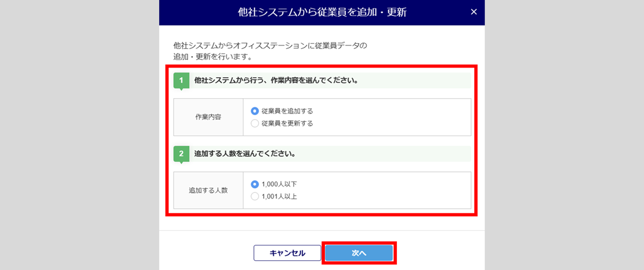644x270 pixels.
Task: Click the green step 1 badge
Action: 181,81
